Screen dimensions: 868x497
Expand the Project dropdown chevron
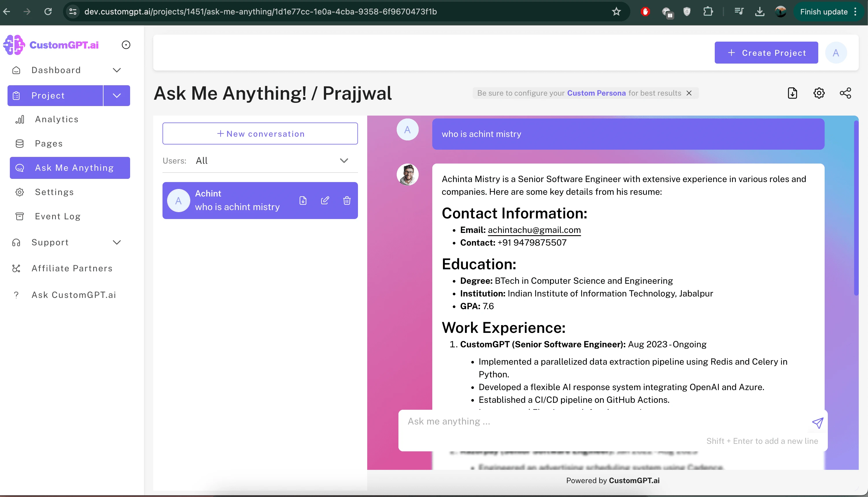coord(117,96)
